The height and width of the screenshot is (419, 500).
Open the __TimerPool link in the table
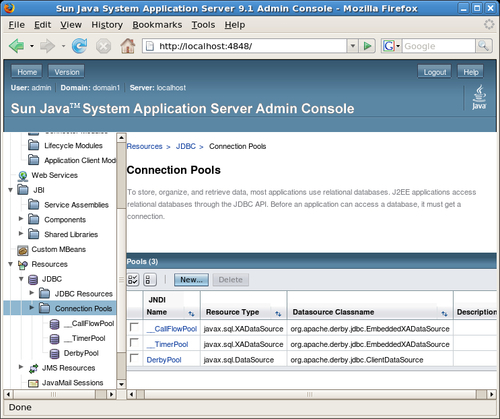click(167, 344)
